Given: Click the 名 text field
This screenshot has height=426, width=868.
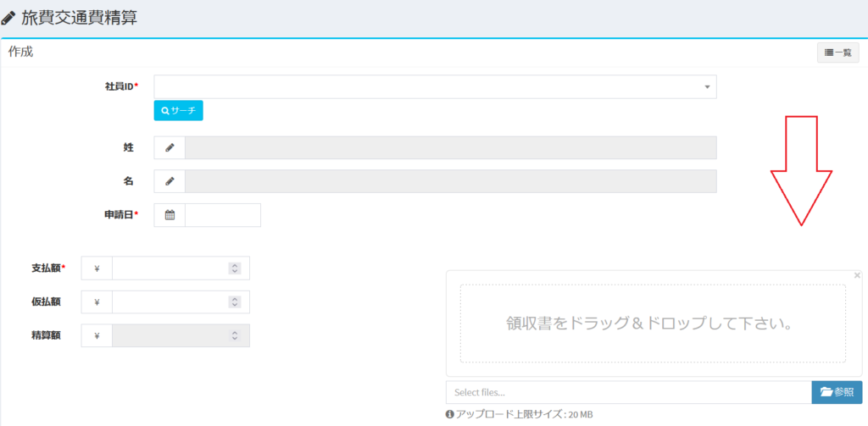Looking at the screenshot, I should [x=451, y=181].
